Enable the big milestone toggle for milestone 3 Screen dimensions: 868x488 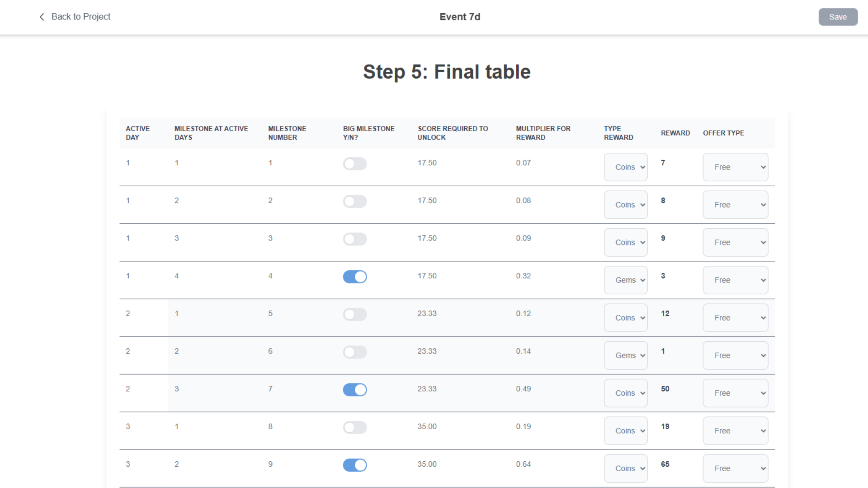tap(355, 239)
